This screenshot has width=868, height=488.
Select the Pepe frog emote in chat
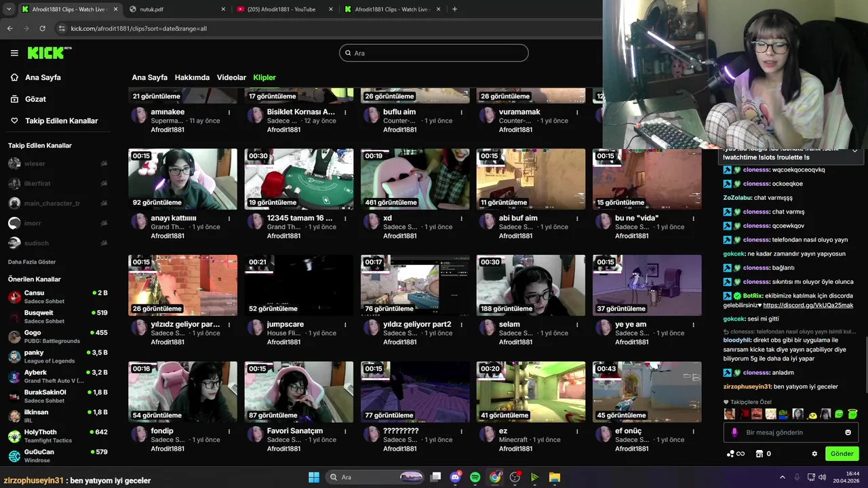783,414
